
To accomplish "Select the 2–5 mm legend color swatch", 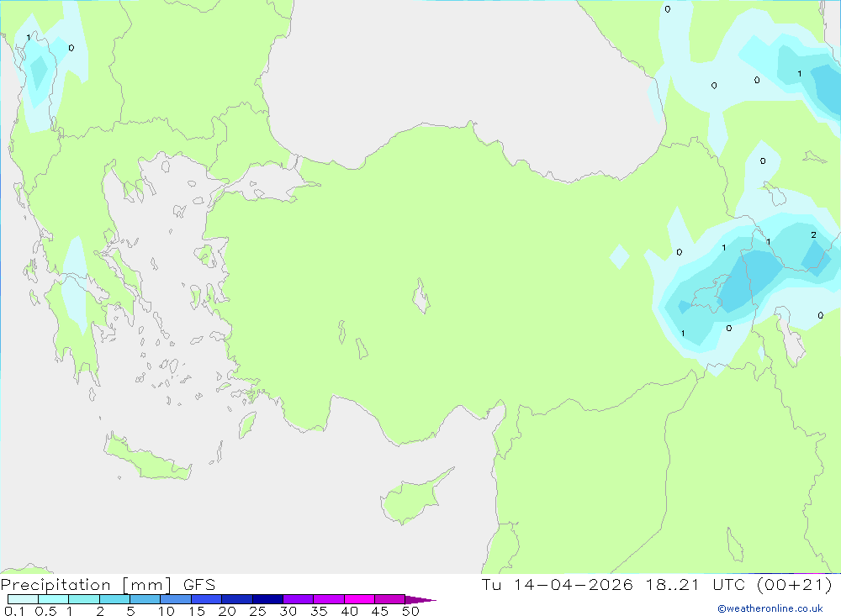I will coord(114,599).
